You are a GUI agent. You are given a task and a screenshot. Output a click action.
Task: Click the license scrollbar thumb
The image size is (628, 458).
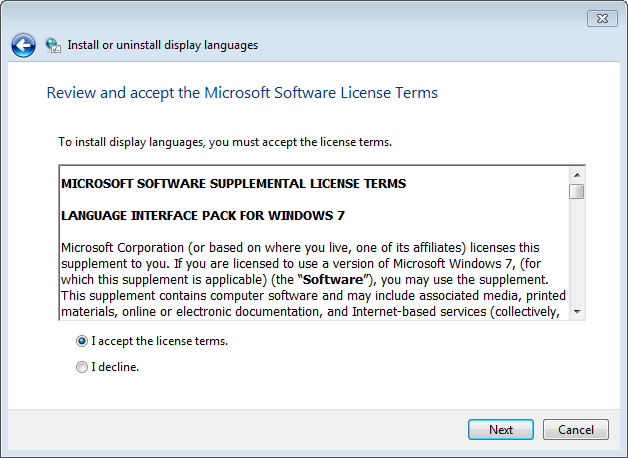(577, 191)
